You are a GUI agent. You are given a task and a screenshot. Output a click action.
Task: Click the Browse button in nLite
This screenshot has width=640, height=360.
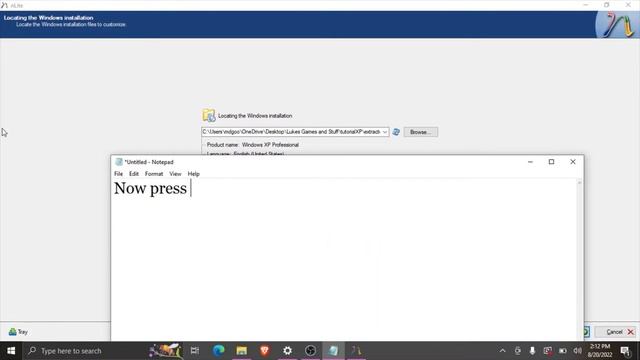click(x=420, y=132)
